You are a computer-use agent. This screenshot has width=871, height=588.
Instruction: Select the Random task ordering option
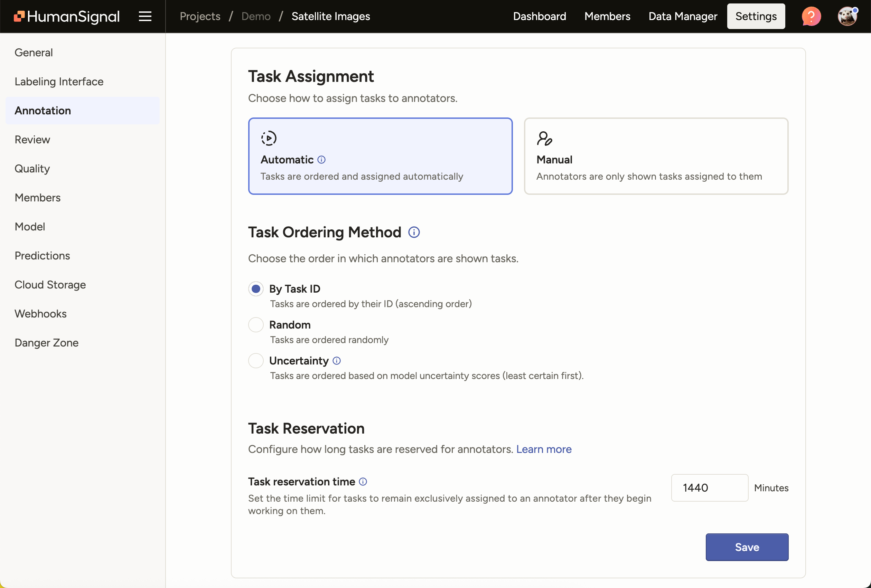pos(256,325)
